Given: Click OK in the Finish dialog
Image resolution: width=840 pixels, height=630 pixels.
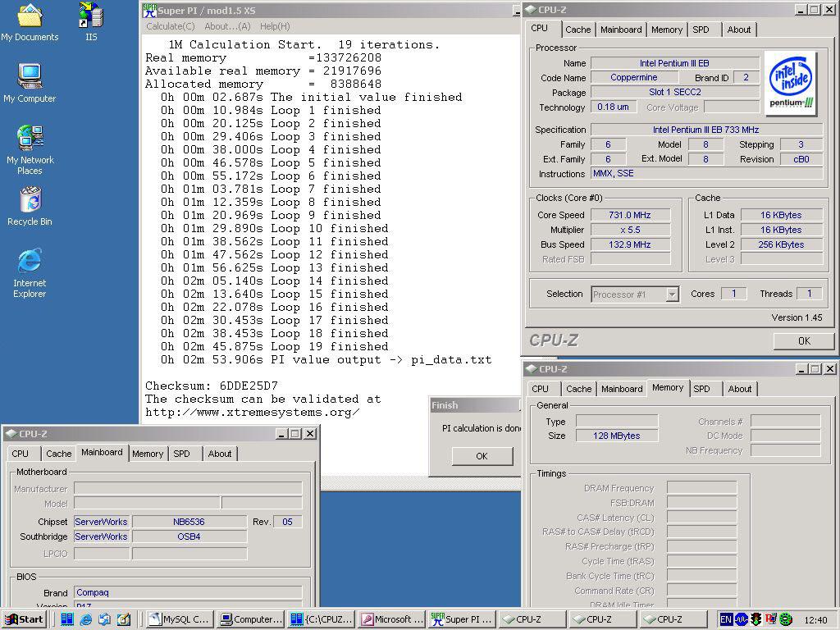Looking at the screenshot, I should (x=482, y=456).
